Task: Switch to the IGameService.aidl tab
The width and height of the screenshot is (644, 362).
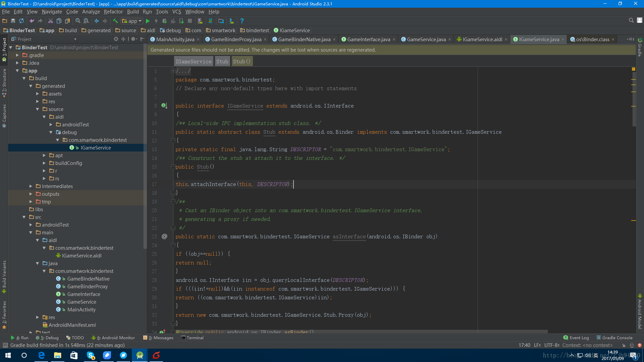Action: point(482,39)
